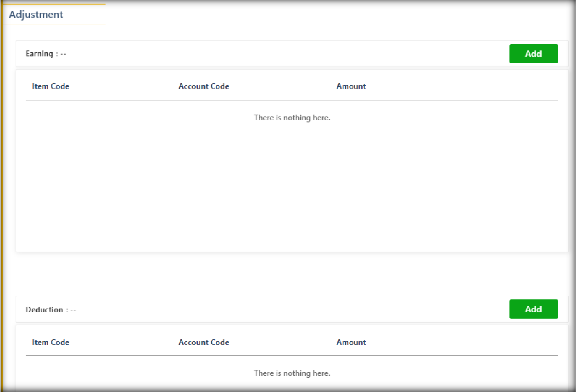The image size is (576, 392).
Task: Click the Deduction label text
Action: (x=44, y=310)
